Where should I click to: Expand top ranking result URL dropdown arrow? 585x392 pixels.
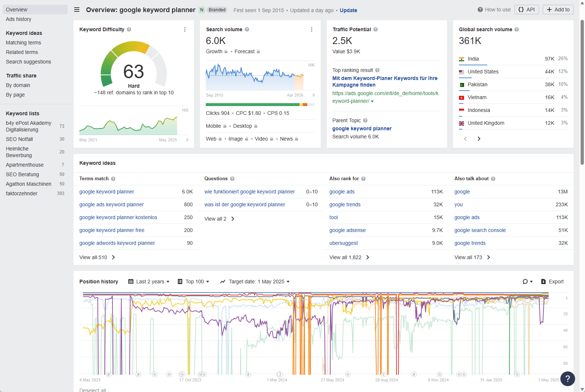pos(372,101)
